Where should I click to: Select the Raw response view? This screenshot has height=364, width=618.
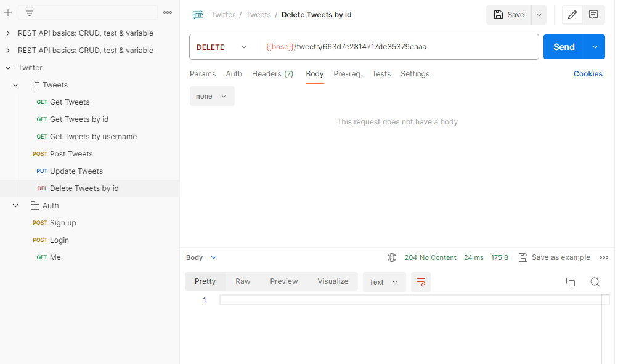243,281
